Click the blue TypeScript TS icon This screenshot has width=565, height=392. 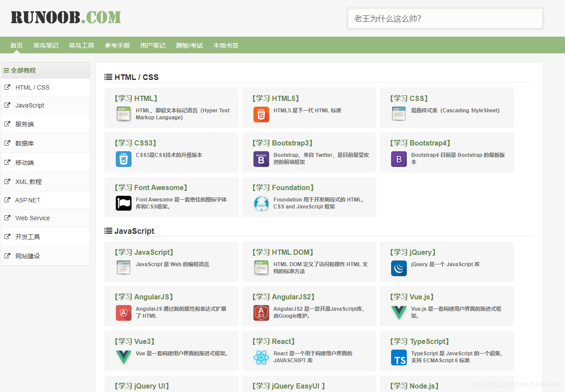[x=399, y=357]
